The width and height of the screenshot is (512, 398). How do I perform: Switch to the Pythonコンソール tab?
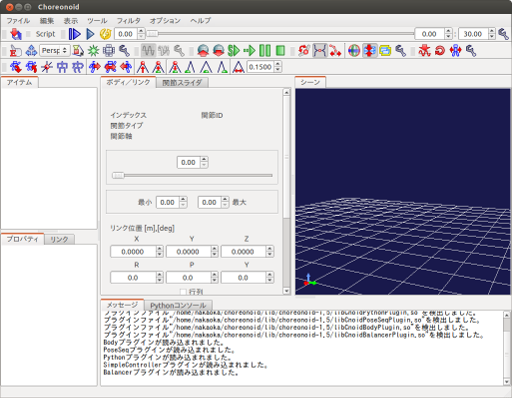(x=178, y=305)
